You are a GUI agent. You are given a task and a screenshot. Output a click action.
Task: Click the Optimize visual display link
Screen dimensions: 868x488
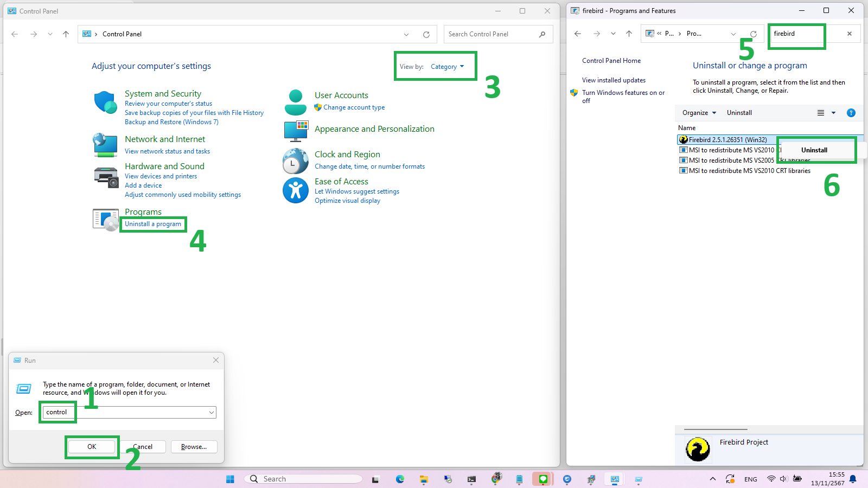click(x=347, y=201)
